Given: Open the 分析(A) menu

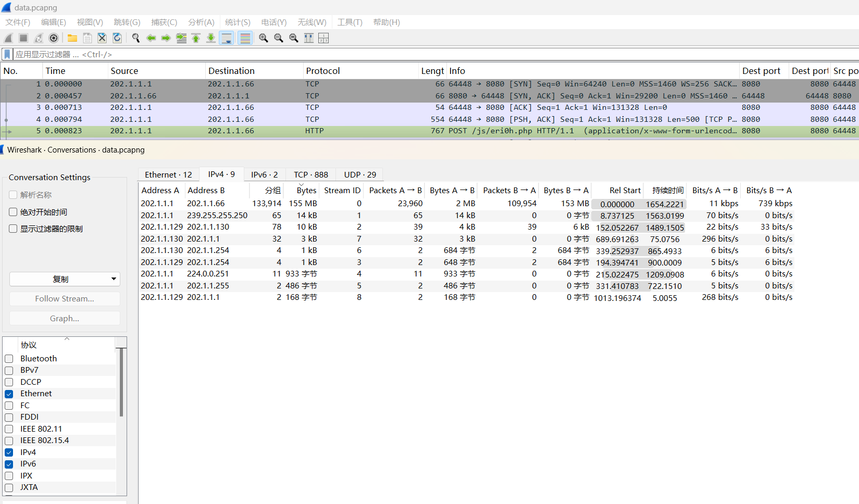Looking at the screenshot, I should [x=201, y=22].
